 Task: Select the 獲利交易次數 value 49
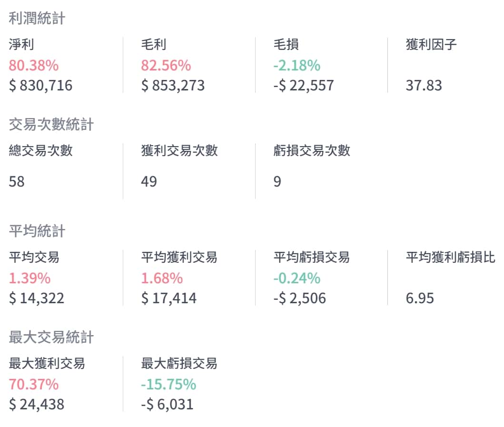coord(149,182)
